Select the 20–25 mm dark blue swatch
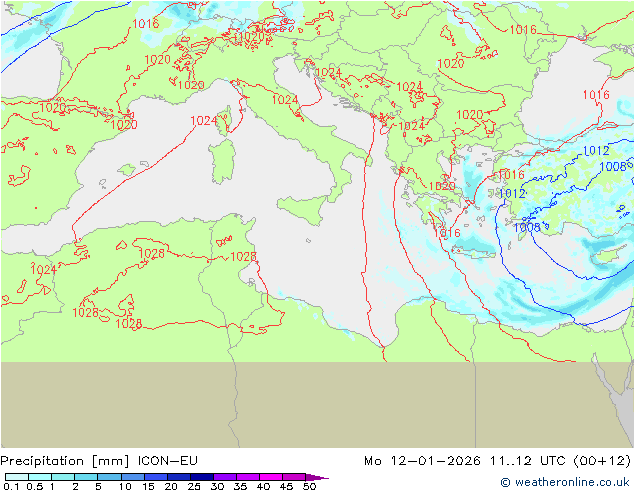Image resolution: width=634 pixels, height=490 pixels. tap(179, 477)
